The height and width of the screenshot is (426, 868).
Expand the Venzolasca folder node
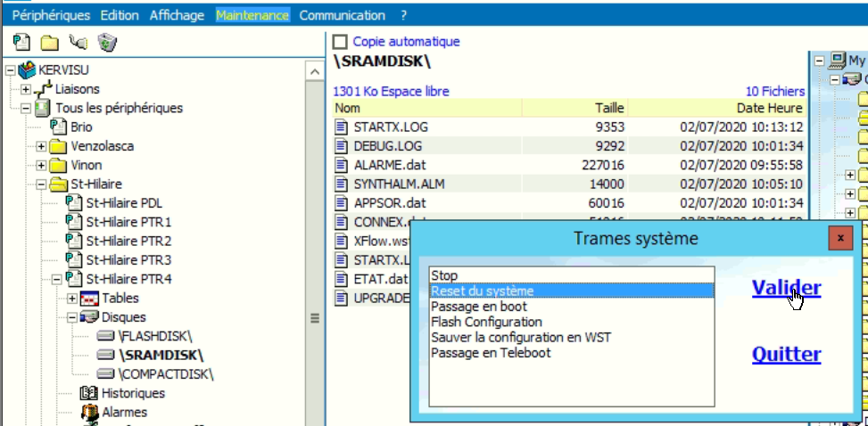42,146
